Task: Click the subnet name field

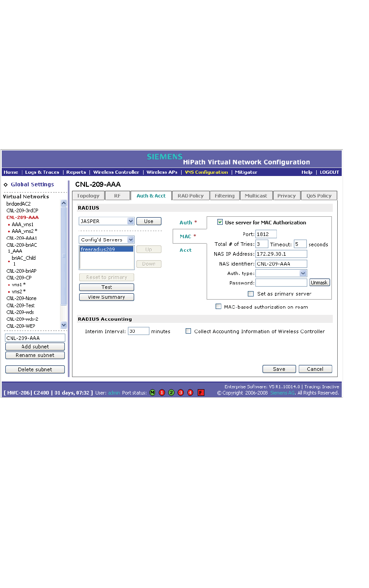Action: click(x=35, y=338)
